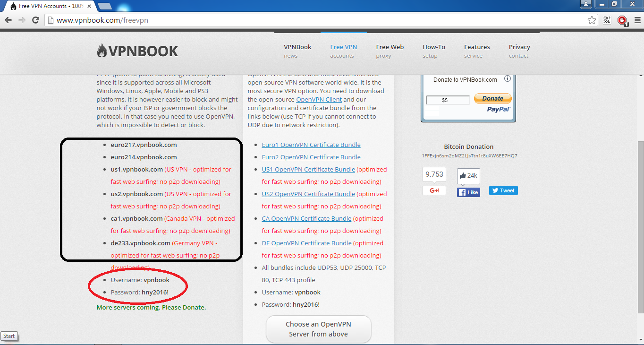Click PPTP Username: vpnbook text
Viewport: 644px width, 345px height.
(x=140, y=280)
